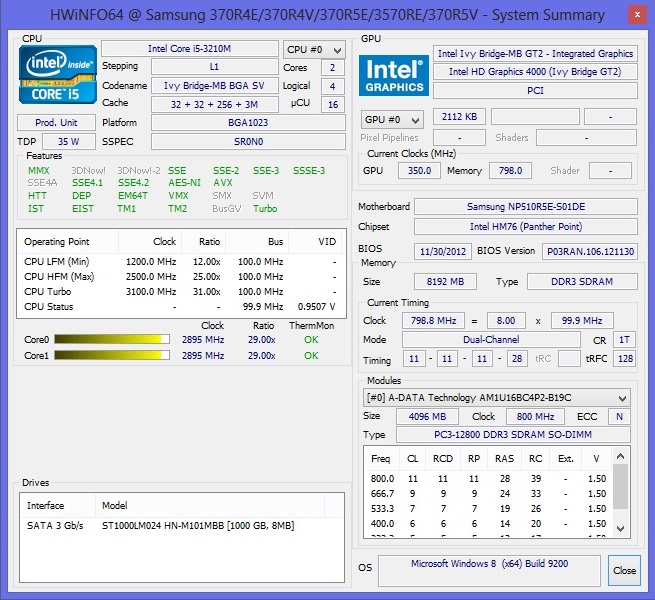Click the SPD timing table scrollbar thumb

(620, 487)
